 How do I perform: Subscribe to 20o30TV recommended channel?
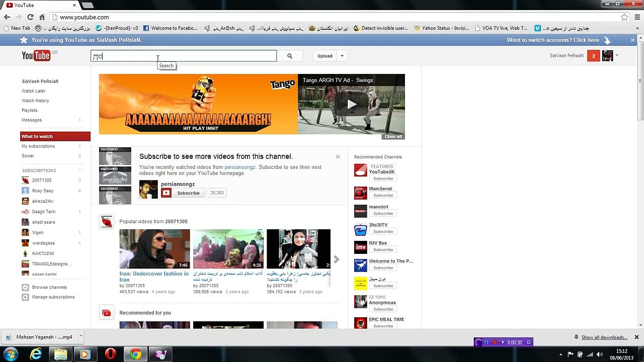383,231
